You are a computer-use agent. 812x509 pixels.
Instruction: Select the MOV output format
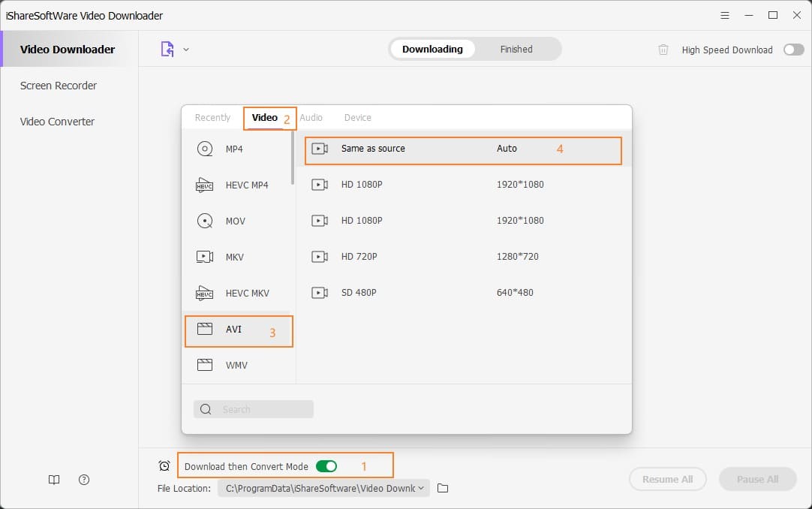coord(236,221)
